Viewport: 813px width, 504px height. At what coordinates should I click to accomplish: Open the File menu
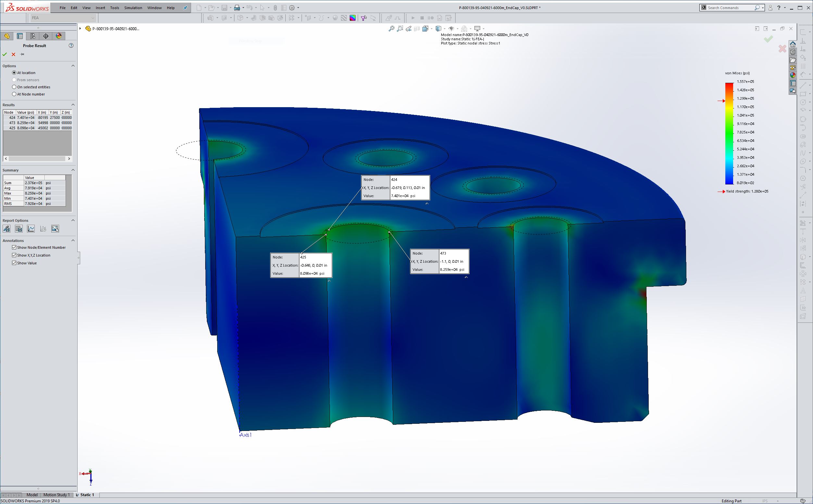pyautogui.click(x=63, y=8)
